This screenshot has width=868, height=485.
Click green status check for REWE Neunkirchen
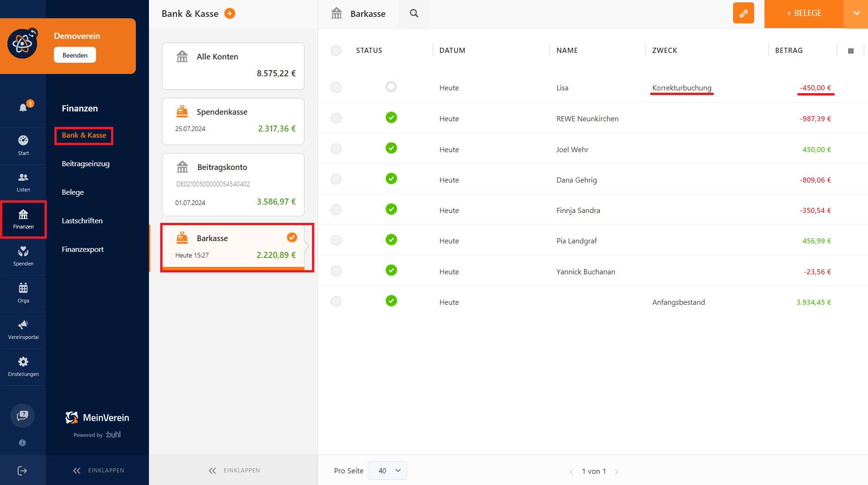click(391, 118)
